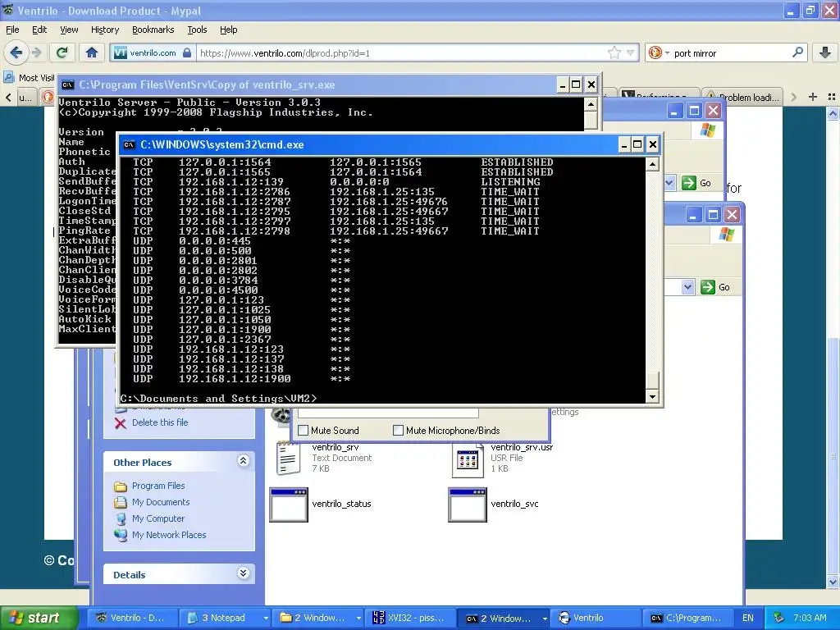
Task: Open the History menu
Action: [104, 30]
